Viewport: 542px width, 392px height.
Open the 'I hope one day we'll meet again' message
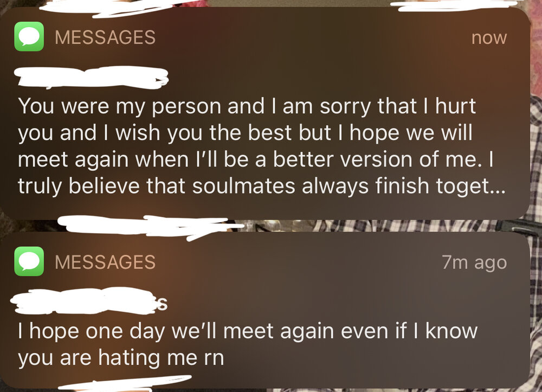pyautogui.click(x=248, y=344)
